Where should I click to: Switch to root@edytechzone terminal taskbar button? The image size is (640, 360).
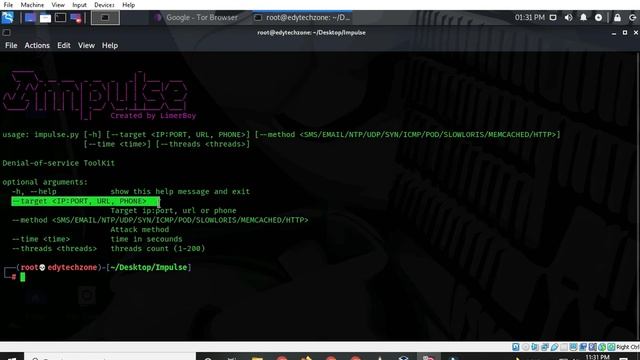coord(302,18)
